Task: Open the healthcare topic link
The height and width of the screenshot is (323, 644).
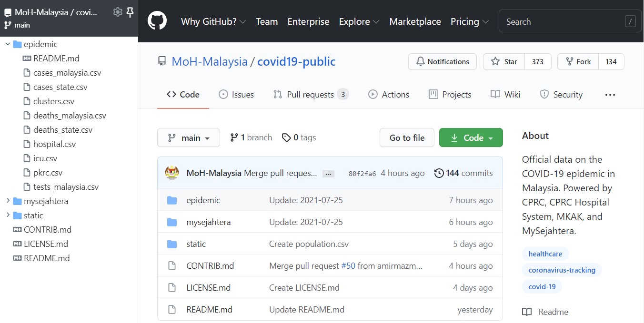Action: coord(545,254)
